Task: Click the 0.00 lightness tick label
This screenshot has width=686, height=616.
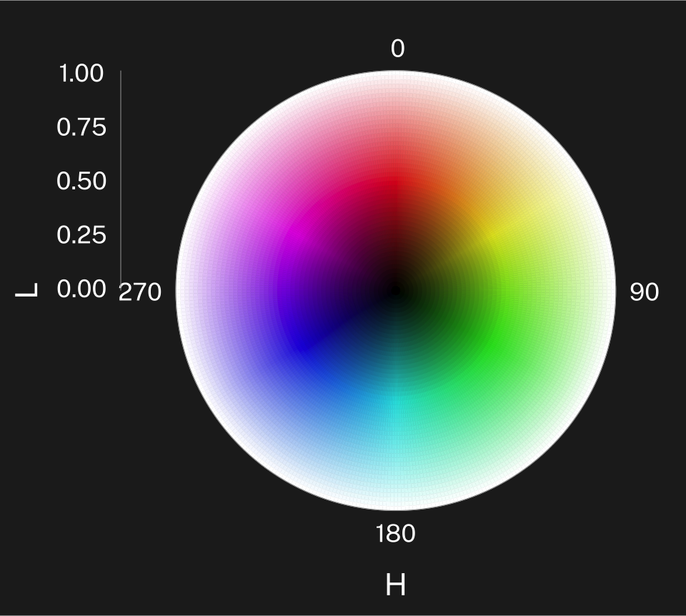Action: (81, 289)
